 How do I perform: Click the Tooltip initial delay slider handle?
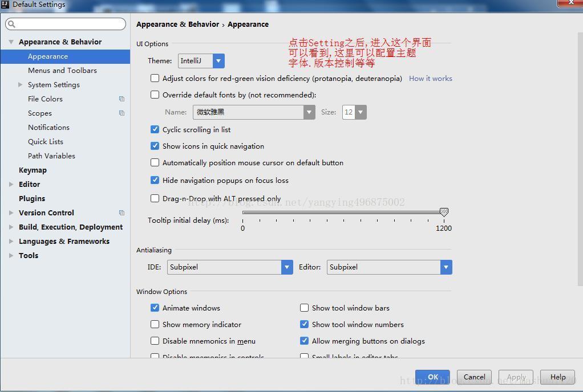(x=444, y=211)
